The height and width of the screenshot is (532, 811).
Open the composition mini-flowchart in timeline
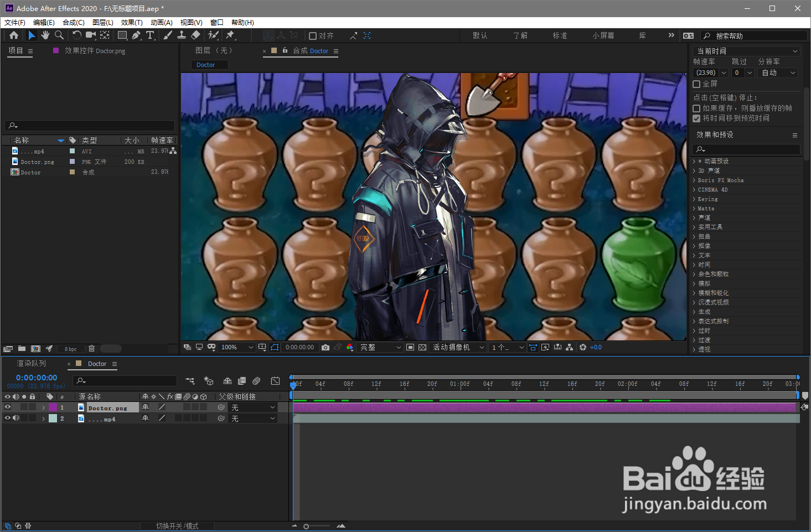pyautogui.click(x=190, y=381)
